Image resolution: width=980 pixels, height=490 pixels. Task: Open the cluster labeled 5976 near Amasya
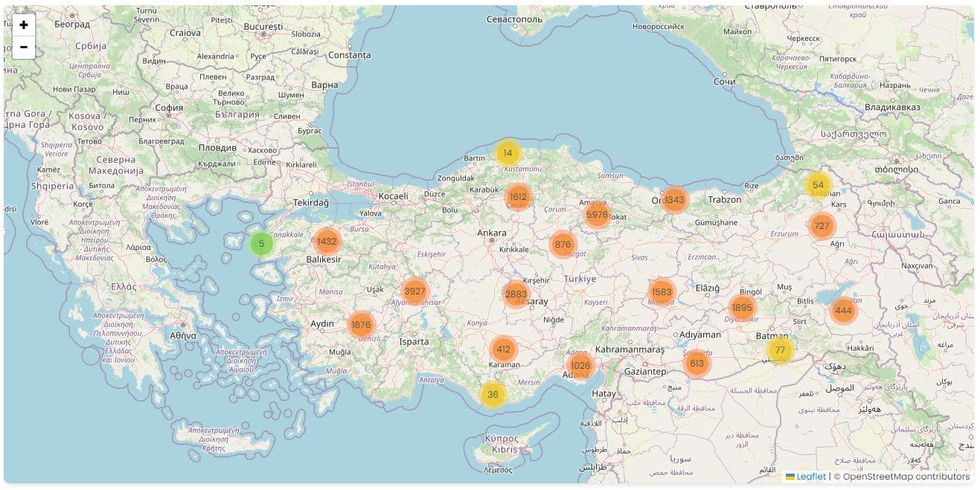(x=595, y=214)
